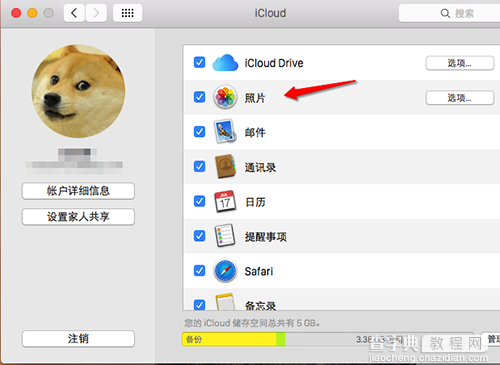The image size is (500, 365).
Task: Click the iCloud Drive cloud icon
Action: 225,63
